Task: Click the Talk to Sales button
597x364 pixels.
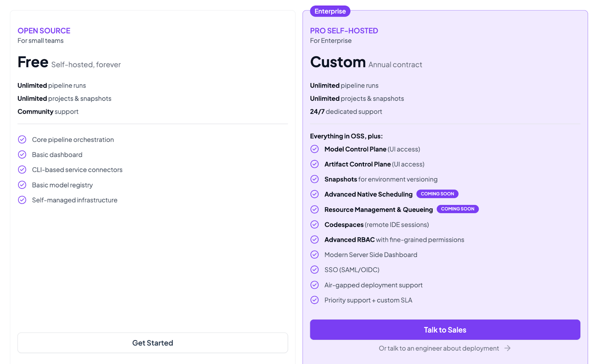Action: point(445,330)
